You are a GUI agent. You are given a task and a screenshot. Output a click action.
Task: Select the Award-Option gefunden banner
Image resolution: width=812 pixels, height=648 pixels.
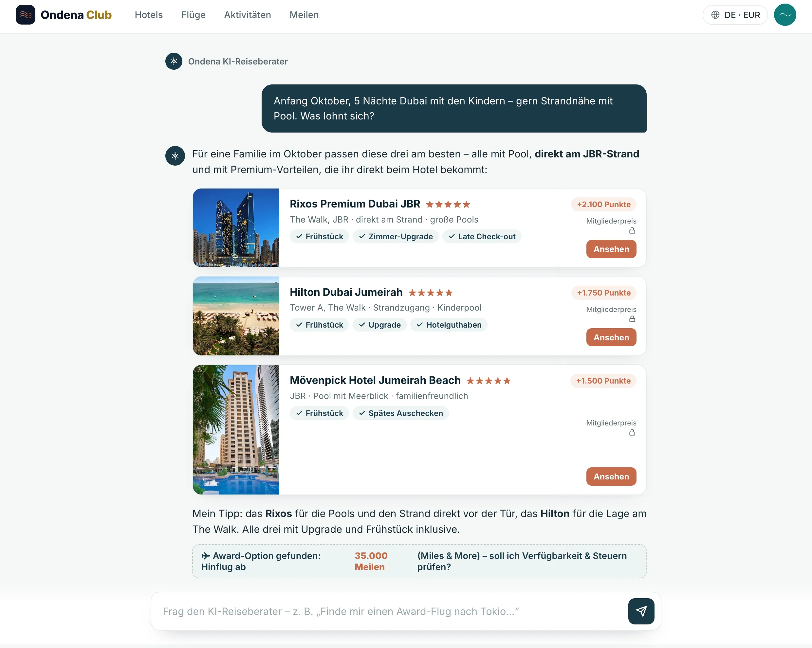click(x=419, y=561)
